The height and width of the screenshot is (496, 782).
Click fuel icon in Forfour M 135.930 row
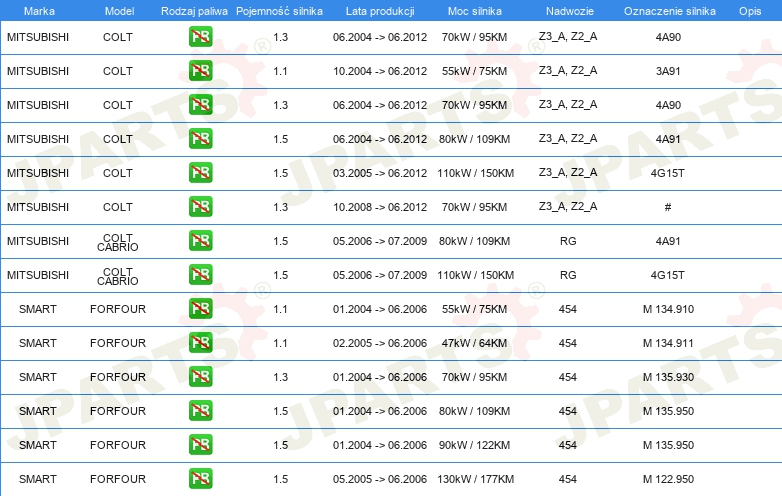pyautogui.click(x=200, y=376)
